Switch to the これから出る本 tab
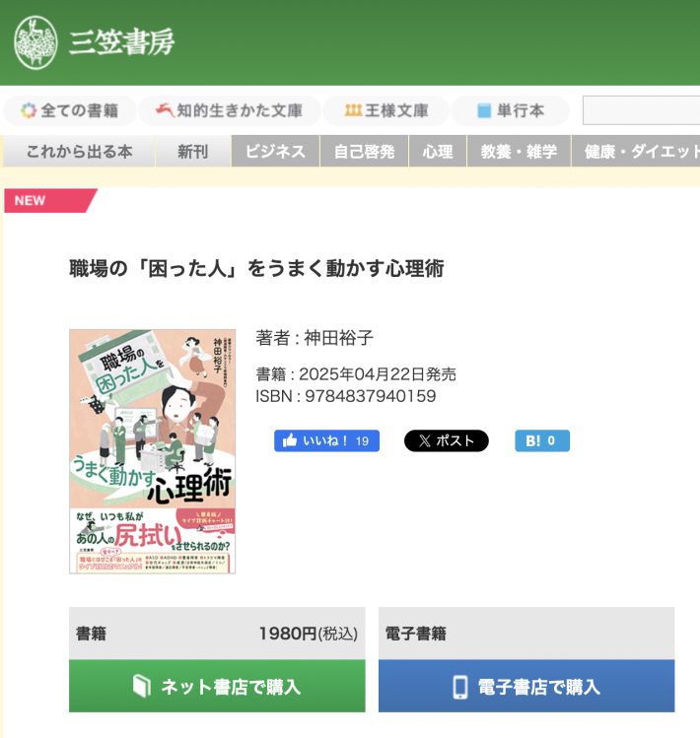 79,151
